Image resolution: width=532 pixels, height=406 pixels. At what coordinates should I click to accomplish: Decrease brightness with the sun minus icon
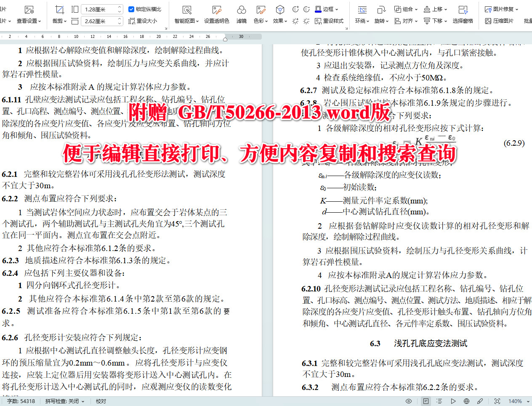point(306,21)
